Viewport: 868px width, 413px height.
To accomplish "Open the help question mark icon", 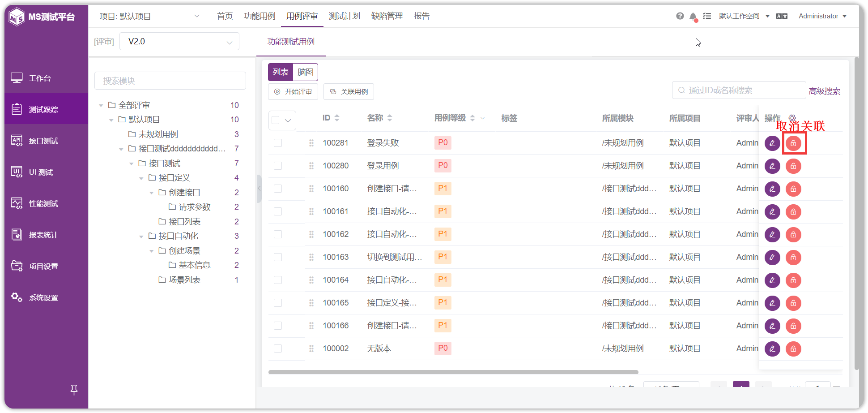I will 680,16.
